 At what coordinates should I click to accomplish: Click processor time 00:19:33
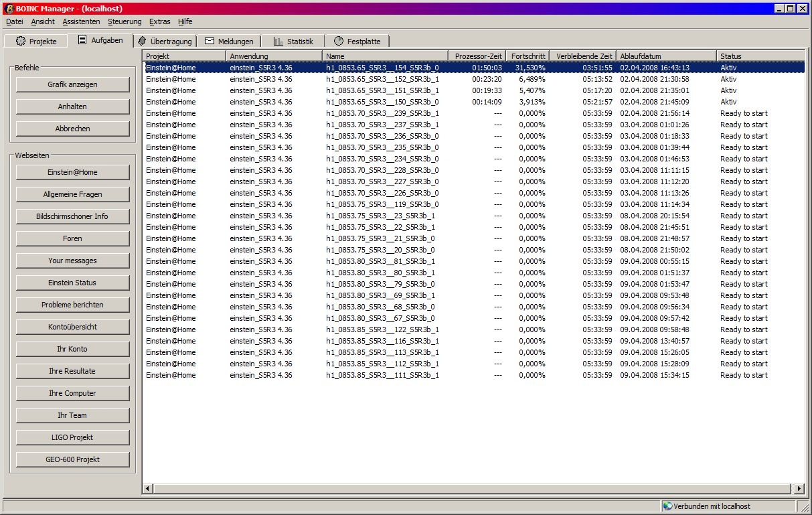coord(487,90)
